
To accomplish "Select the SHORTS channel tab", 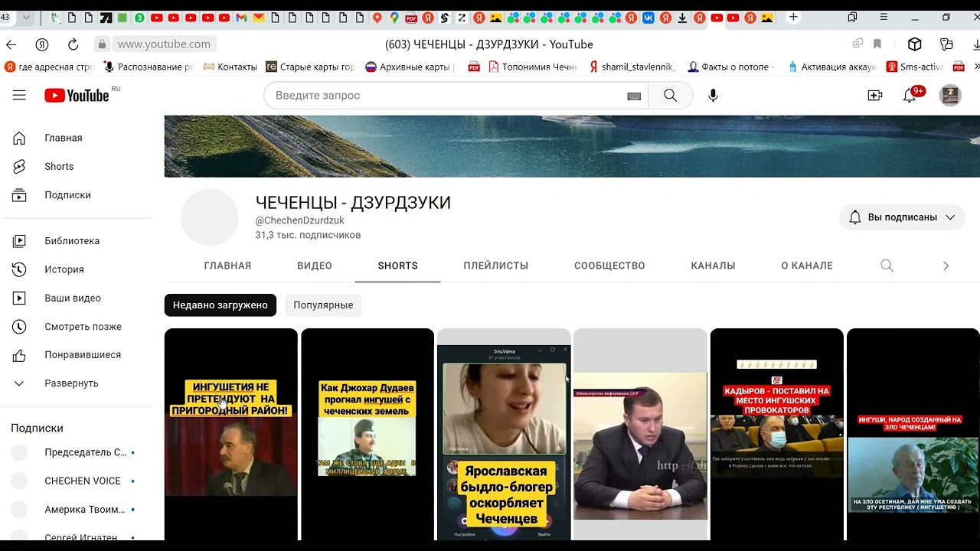I will click(397, 266).
